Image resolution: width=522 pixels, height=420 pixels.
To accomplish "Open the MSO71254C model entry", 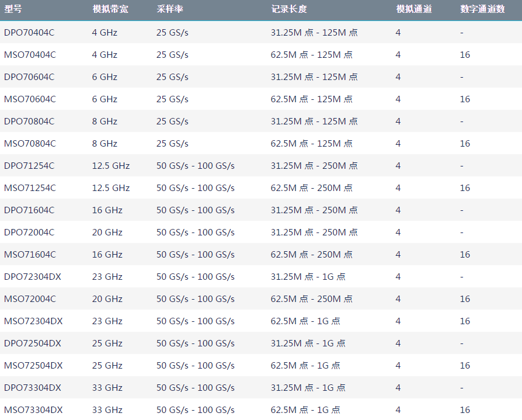I will click(30, 188).
